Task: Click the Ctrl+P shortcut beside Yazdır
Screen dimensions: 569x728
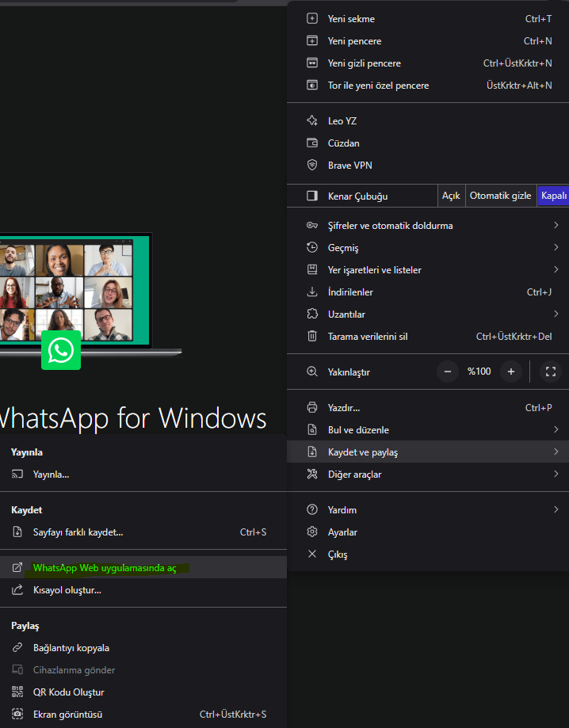Action: click(538, 408)
